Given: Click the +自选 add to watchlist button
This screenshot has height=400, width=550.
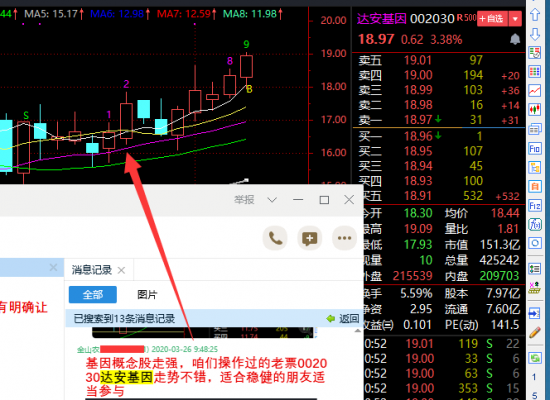Looking at the screenshot, I should (x=492, y=19).
